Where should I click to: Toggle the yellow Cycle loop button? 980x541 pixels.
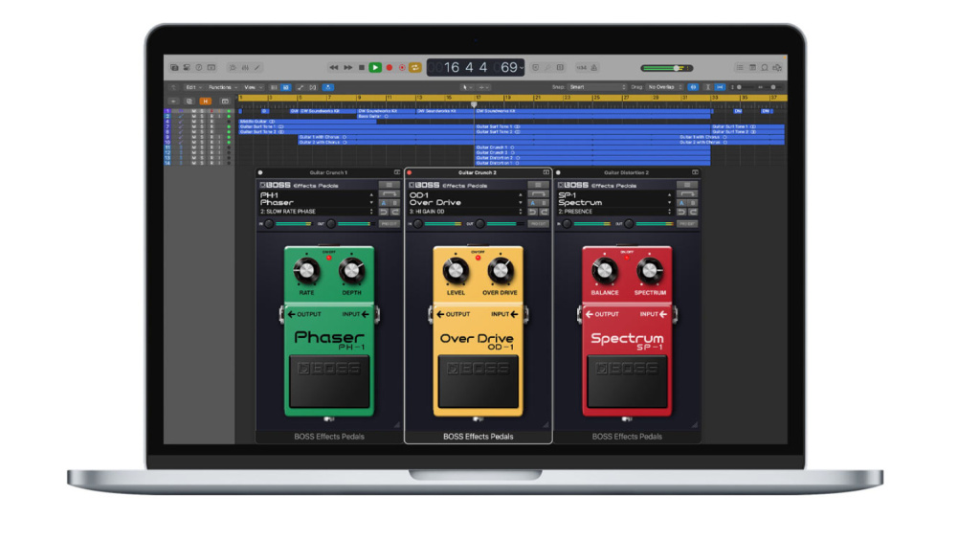click(x=415, y=68)
